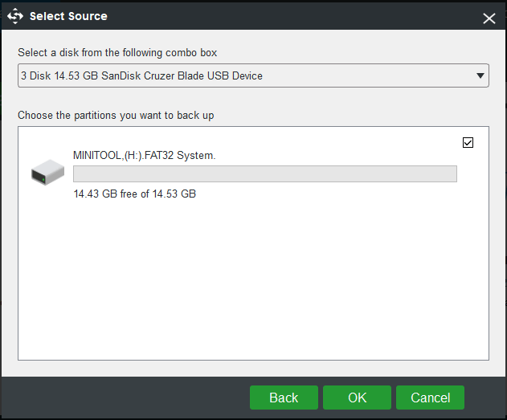Click the 'Select Source' title text
Viewport: 507px width, 420px height.
(68, 16)
